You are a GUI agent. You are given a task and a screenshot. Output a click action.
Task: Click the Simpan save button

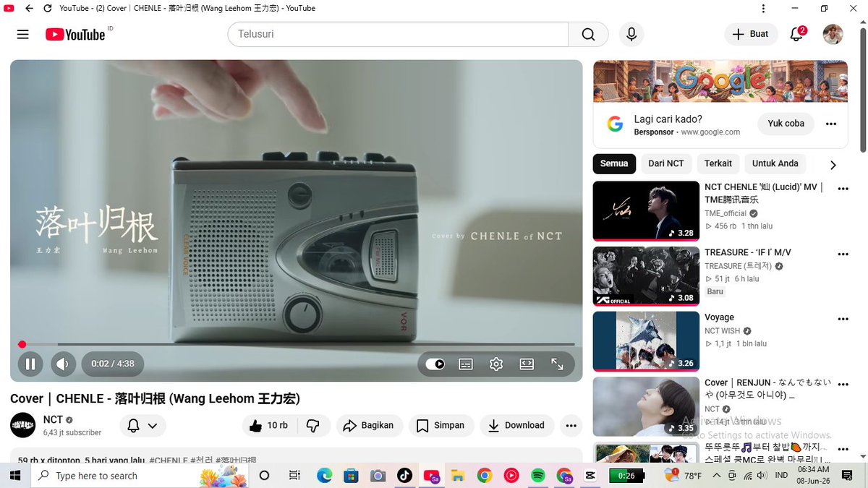[x=441, y=426]
